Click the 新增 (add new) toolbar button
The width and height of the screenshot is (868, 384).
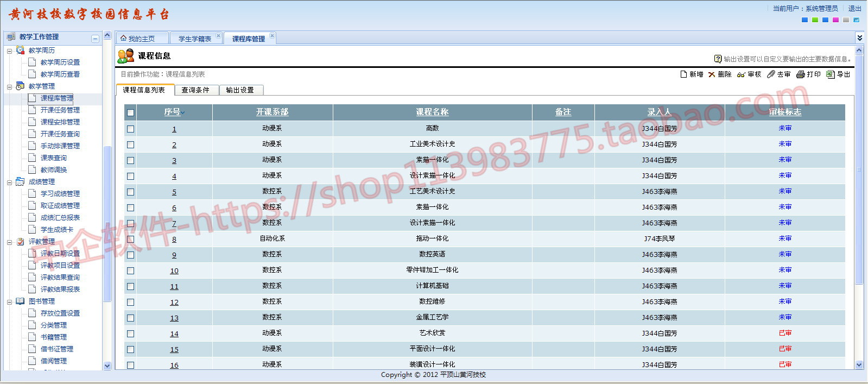point(692,74)
